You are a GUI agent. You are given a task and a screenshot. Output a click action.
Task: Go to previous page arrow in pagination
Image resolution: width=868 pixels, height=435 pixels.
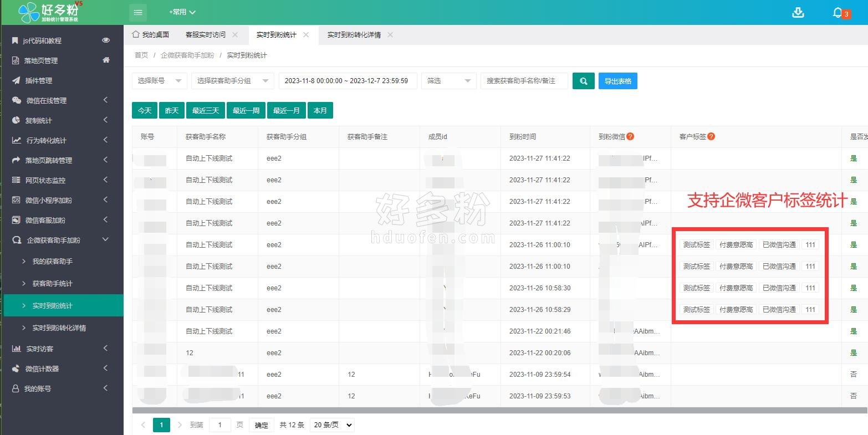pyautogui.click(x=143, y=425)
